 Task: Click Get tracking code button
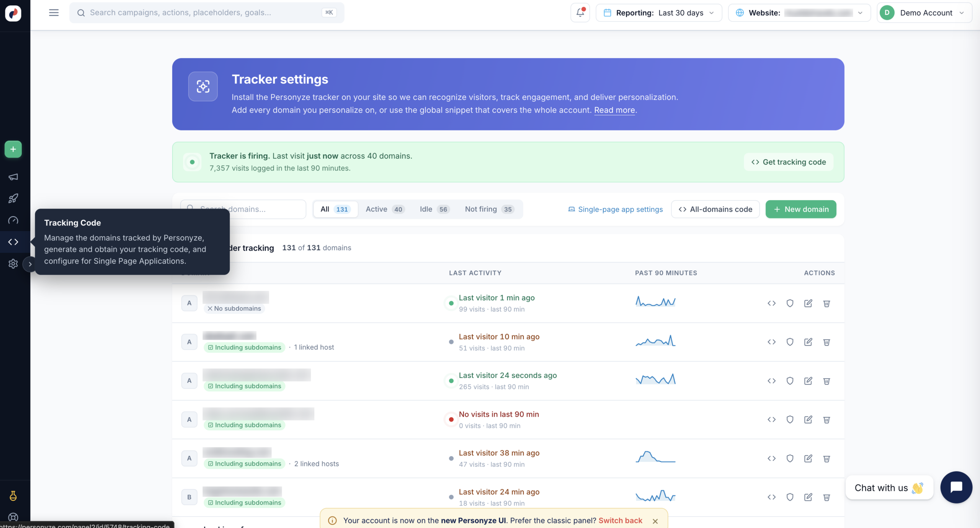[x=789, y=162]
